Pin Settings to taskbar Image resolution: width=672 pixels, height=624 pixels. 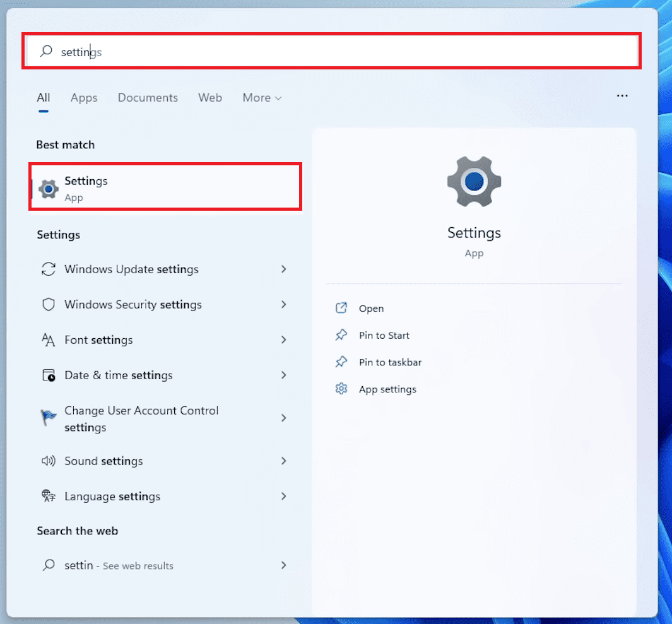pos(390,362)
